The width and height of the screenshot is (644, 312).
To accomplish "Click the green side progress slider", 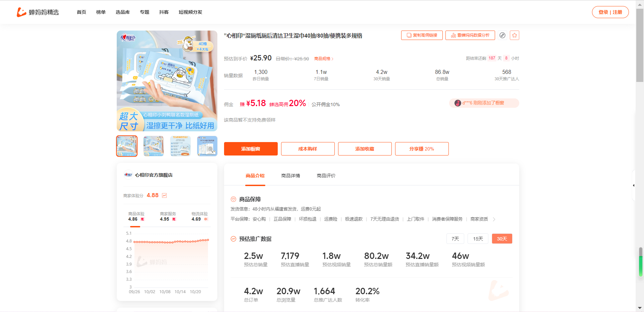I will point(641,262).
